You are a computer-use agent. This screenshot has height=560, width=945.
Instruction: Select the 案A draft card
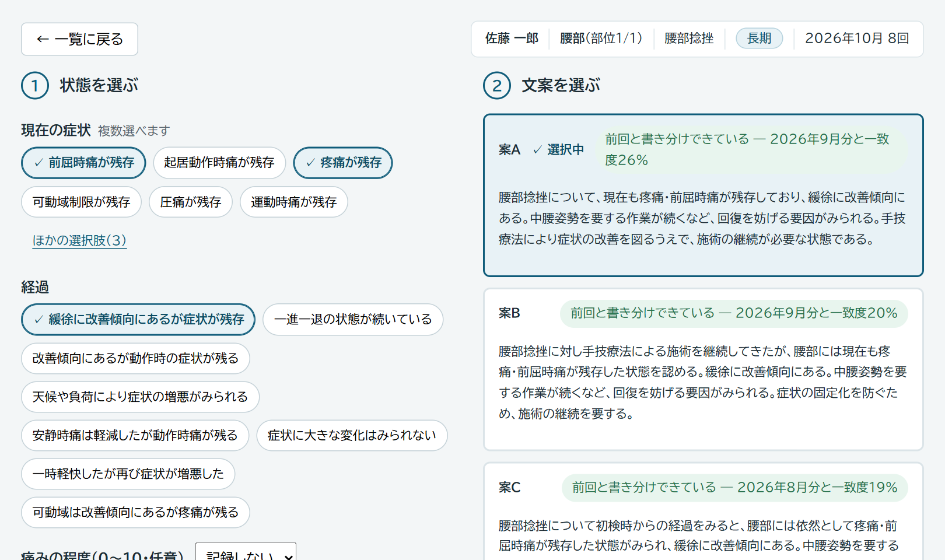(703, 195)
